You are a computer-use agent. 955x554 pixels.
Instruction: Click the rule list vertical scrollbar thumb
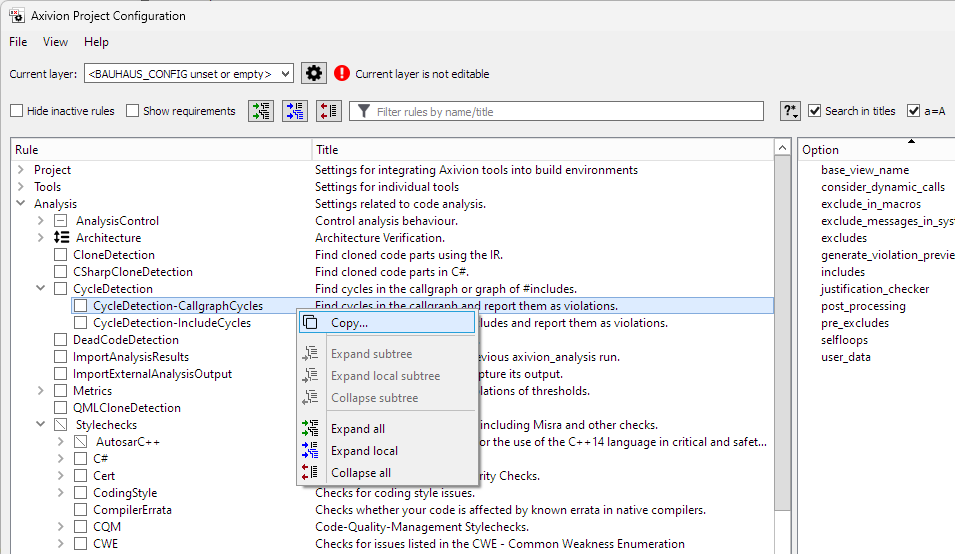pos(783,334)
